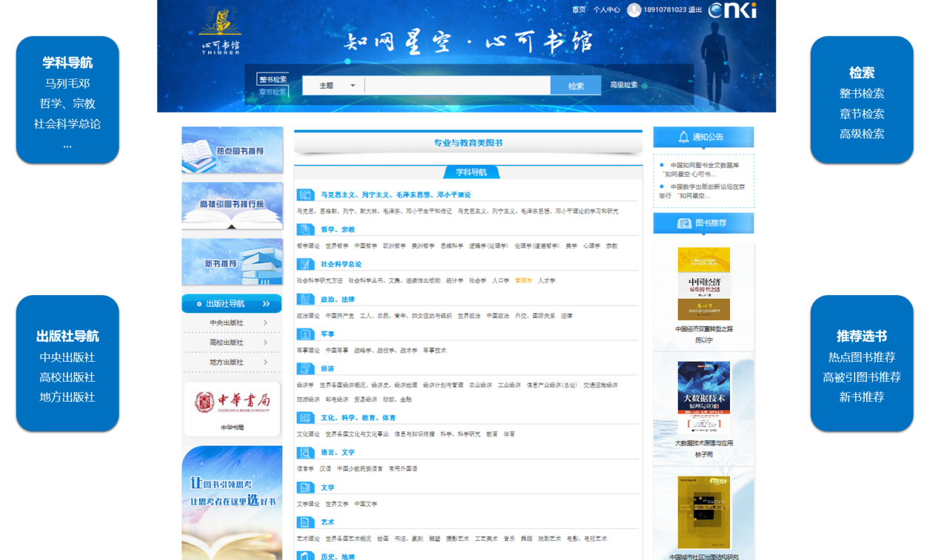The height and width of the screenshot is (560, 938).
Task: Click the book icon beside 图书推荐
Action: click(684, 223)
